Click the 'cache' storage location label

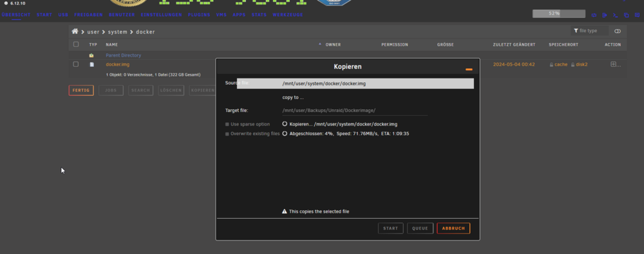coord(561,64)
